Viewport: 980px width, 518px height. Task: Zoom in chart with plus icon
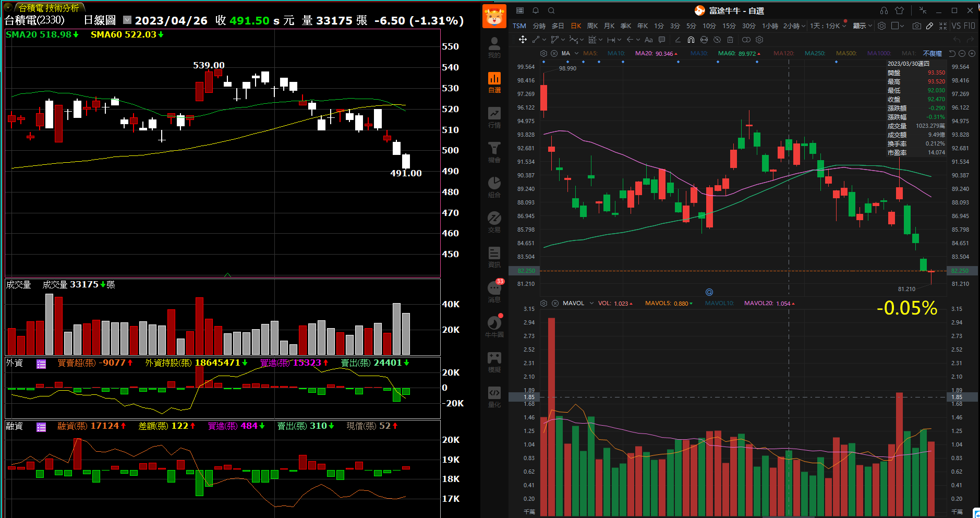pyautogui.click(x=972, y=53)
